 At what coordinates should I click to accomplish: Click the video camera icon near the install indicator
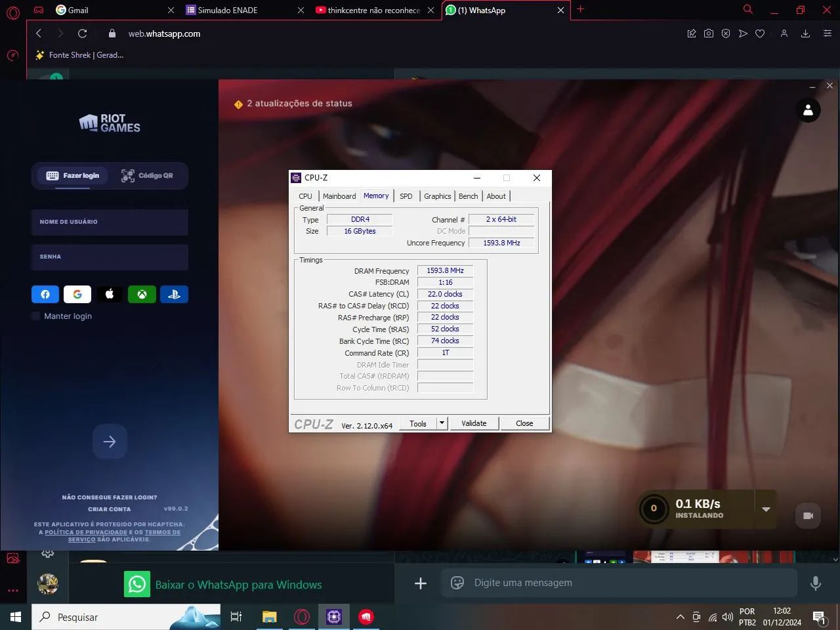coord(808,516)
